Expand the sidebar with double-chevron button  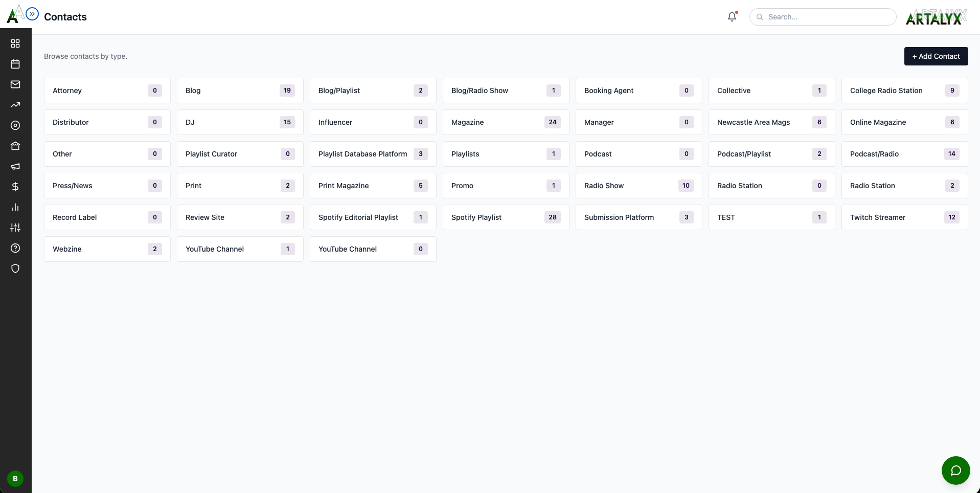click(32, 14)
